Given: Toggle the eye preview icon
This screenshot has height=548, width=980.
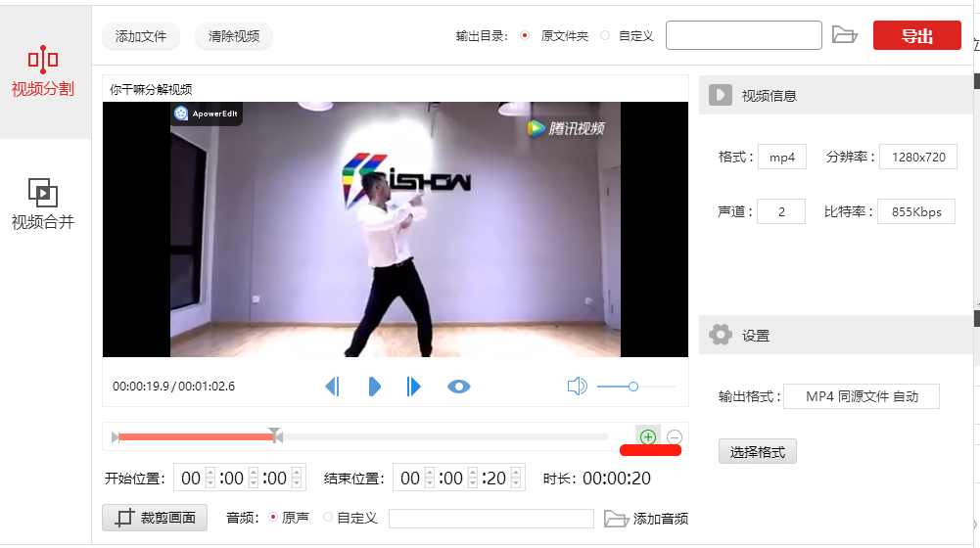Looking at the screenshot, I should click(459, 387).
